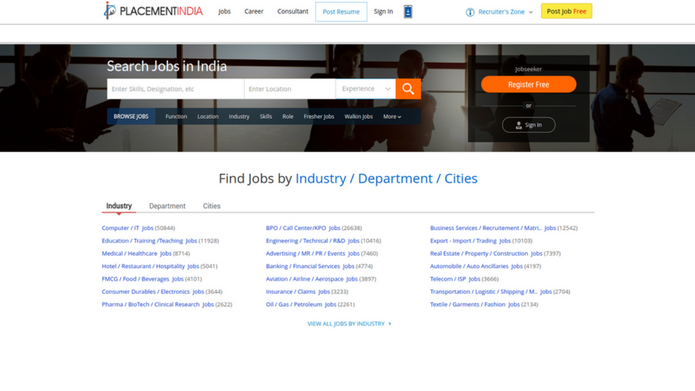Click the Post Resume button
Image resolution: width=695 pixels, height=391 pixels.
tap(341, 12)
